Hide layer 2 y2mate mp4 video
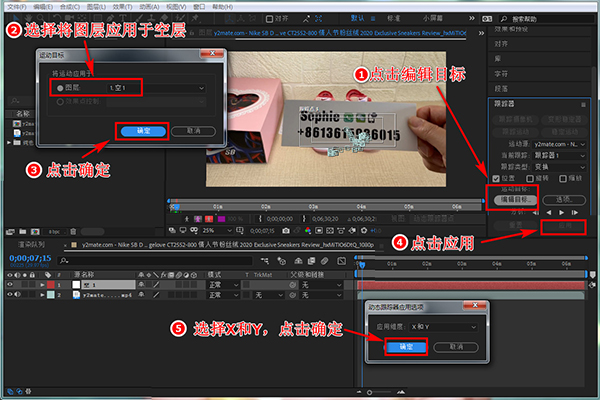Image resolution: width=600 pixels, height=400 pixels. [x=10, y=294]
